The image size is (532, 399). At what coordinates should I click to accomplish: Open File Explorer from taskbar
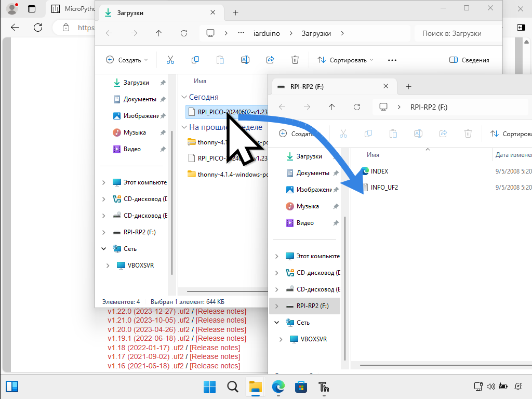point(256,387)
